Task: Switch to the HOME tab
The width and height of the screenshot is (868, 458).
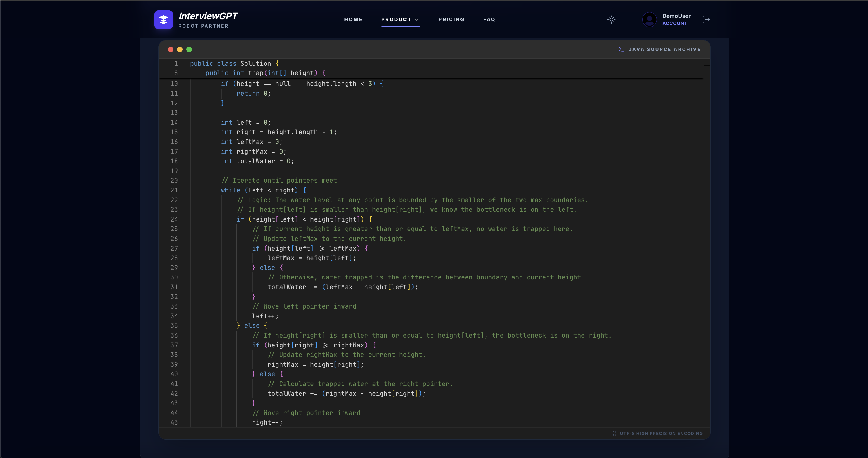Action: (x=353, y=19)
